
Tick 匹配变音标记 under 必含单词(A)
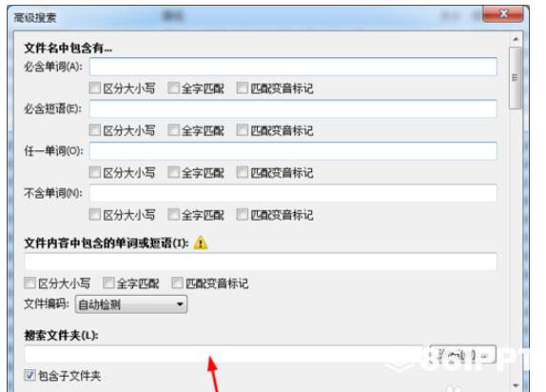tap(242, 88)
